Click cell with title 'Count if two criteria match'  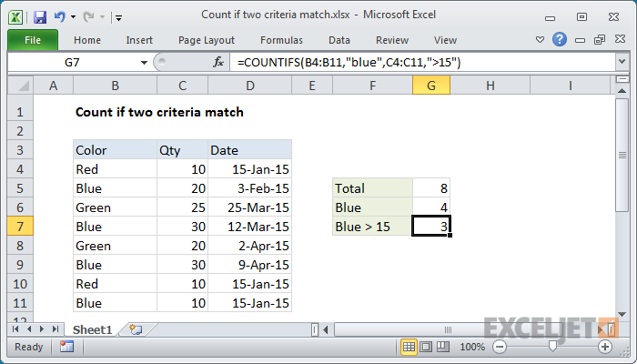[x=159, y=112]
